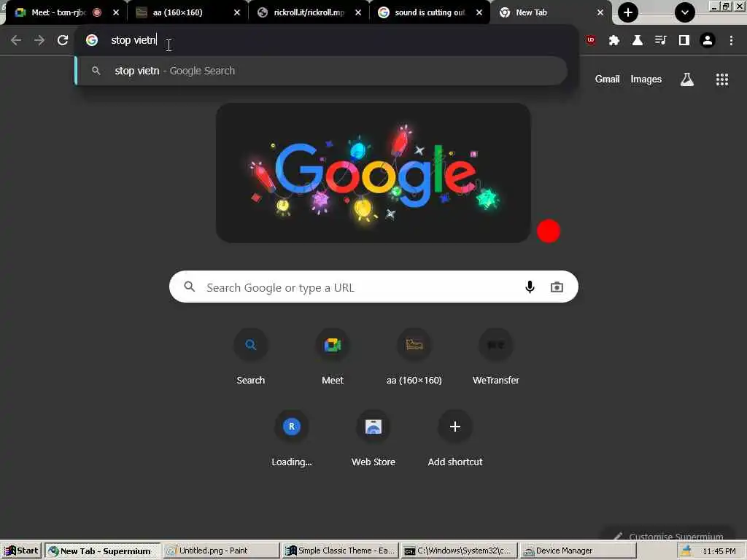Open the media controls icon
This screenshot has height=560, width=747.
tap(661, 40)
